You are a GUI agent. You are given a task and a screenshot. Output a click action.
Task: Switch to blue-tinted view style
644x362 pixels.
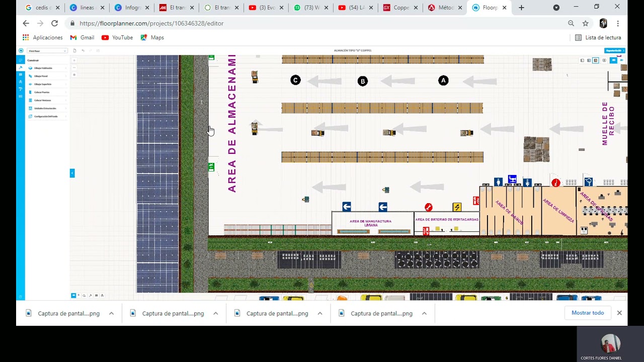[x=589, y=60]
